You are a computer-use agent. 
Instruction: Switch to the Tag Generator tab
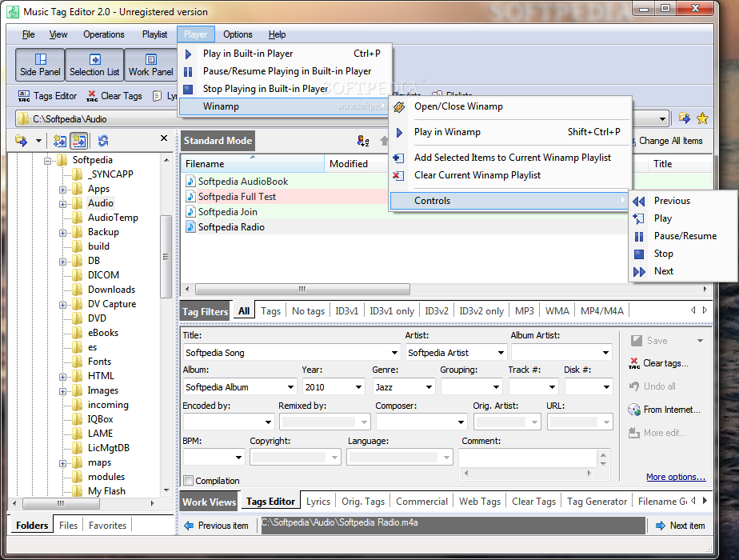tap(597, 501)
